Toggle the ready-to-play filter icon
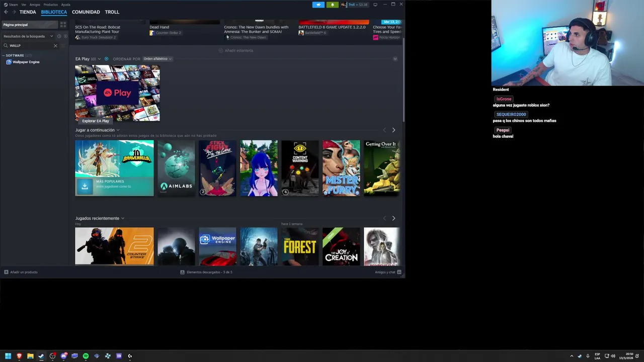The image size is (644, 362). [x=65, y=36]
